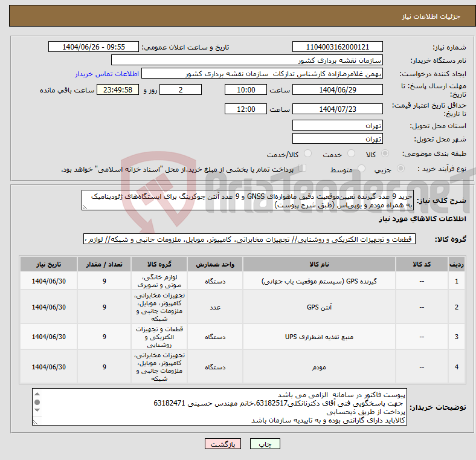Open the اطلاعات تماس خریدار link

pyautogui.click(x=107, y=74)
